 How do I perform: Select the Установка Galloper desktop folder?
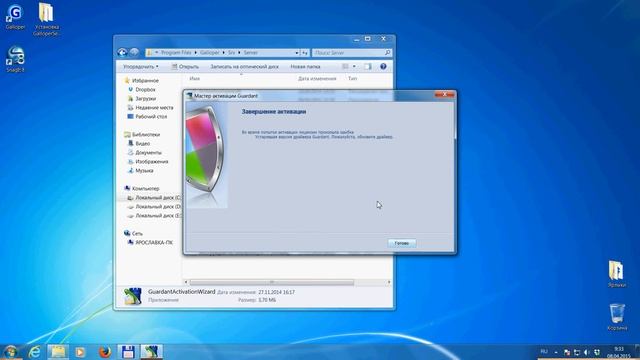pyautogui.click(x=46, y=19)
